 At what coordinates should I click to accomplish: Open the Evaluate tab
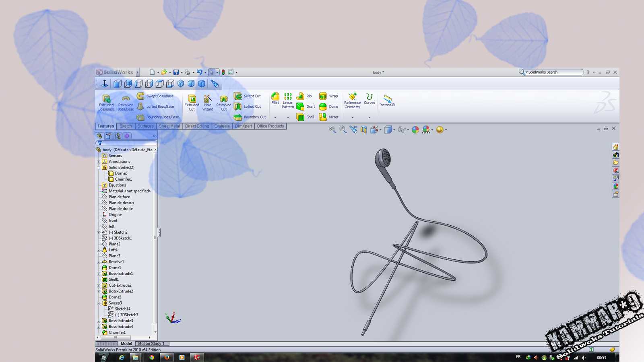(x=222, y=126)
